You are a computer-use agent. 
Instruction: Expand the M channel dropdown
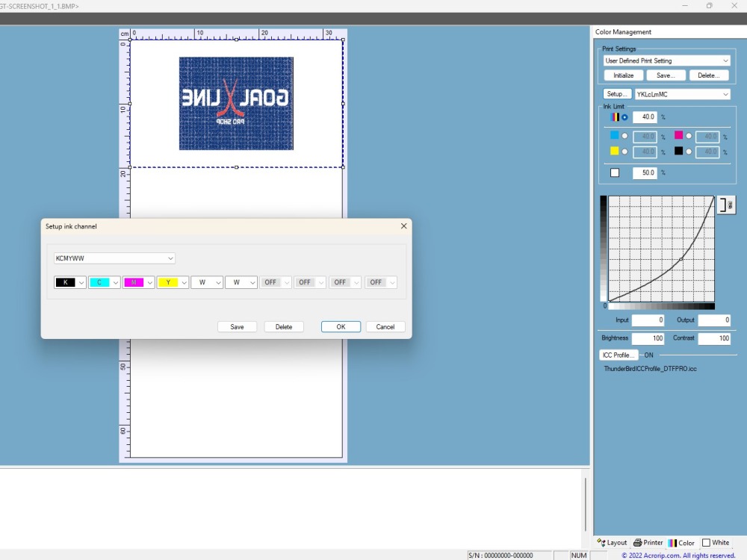pos(149,282)
